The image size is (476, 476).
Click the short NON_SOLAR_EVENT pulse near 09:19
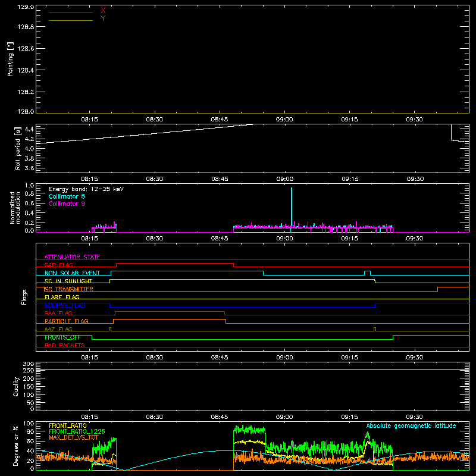(367, 273)
